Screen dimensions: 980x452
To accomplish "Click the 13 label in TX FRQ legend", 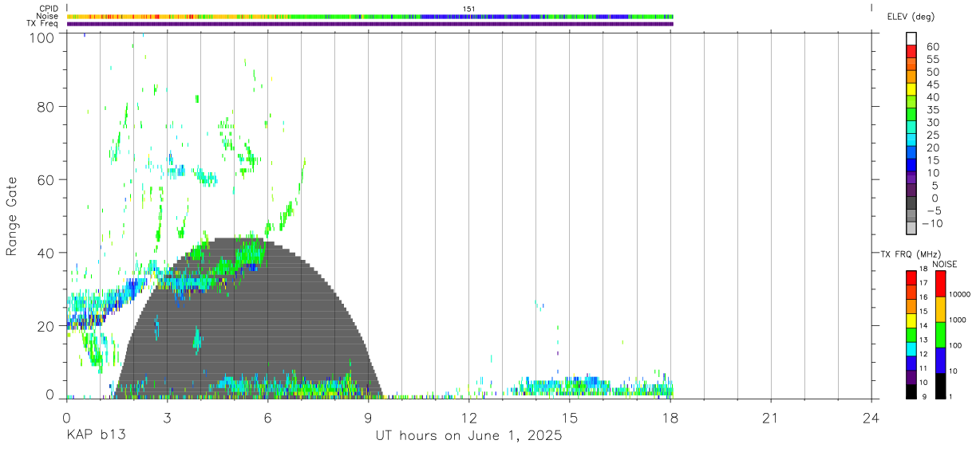I will (923, 340).
